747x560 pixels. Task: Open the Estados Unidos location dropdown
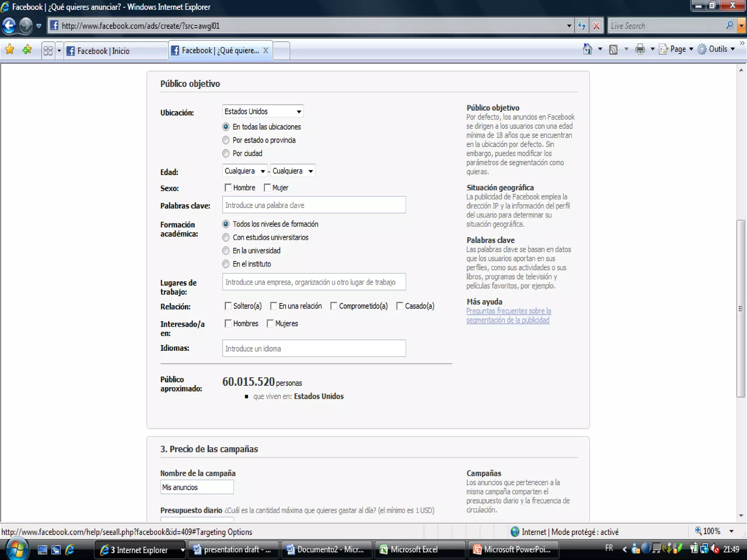[263, 112]
